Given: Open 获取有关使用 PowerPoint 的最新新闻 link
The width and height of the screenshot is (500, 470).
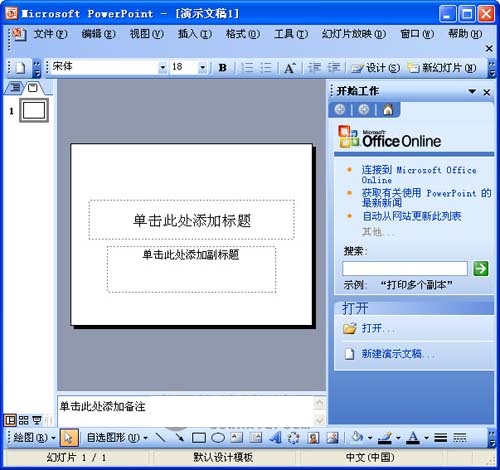Looking at the screenshot, I should 426,198.
